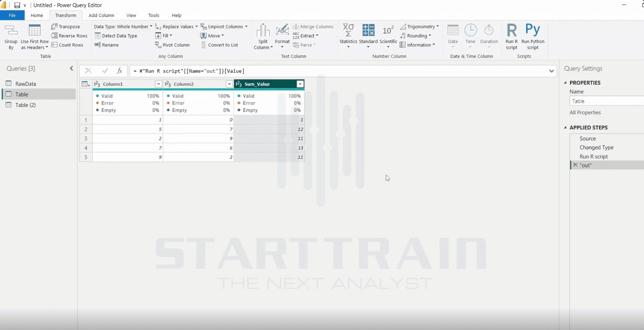Collapse the Queries pane
The width and height of the screenshot is (644, 330).
point(71,69)
